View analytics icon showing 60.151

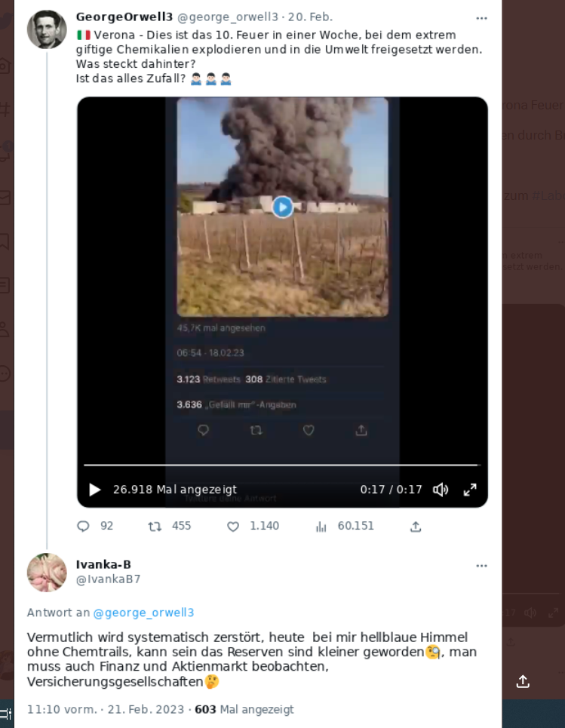click(x=321, y=527)
